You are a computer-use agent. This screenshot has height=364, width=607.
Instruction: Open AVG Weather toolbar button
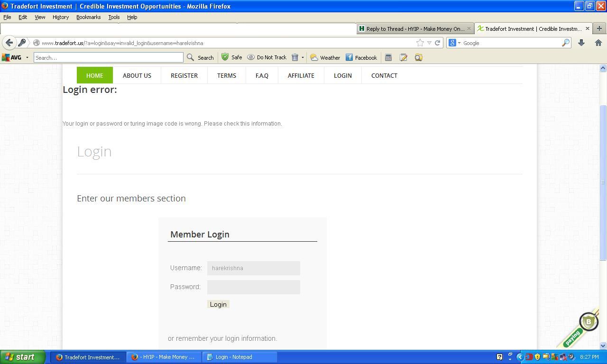coord(325,57)
